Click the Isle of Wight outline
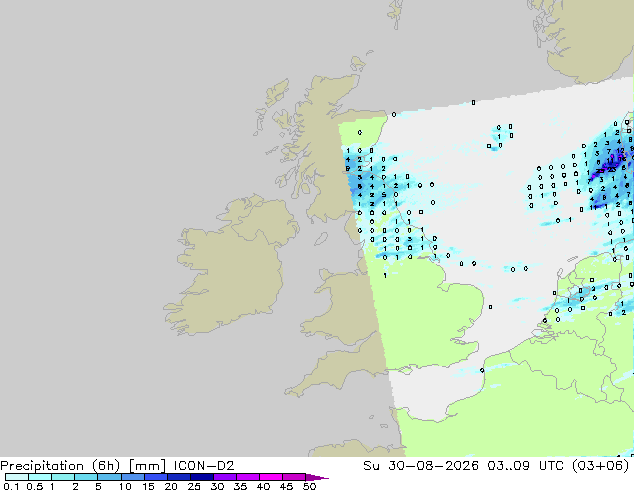The image size is (634, 490). coord(406,370)
